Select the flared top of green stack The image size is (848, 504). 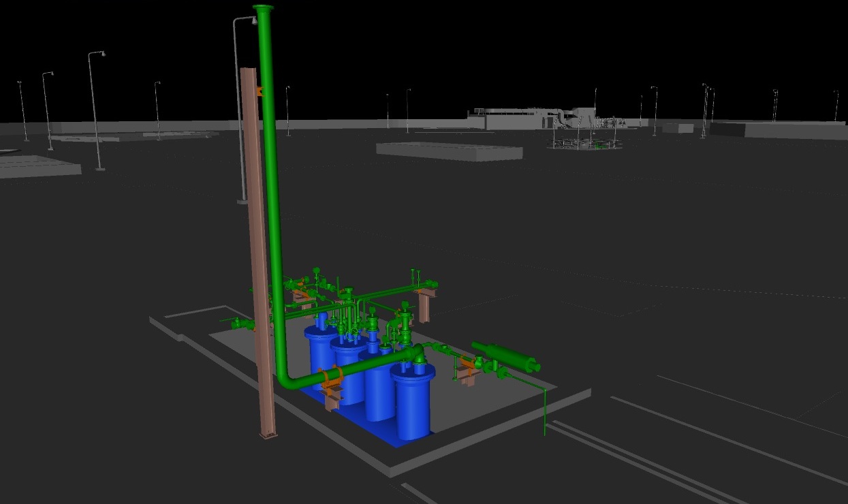pyautogui.click(x=263, y=9)
